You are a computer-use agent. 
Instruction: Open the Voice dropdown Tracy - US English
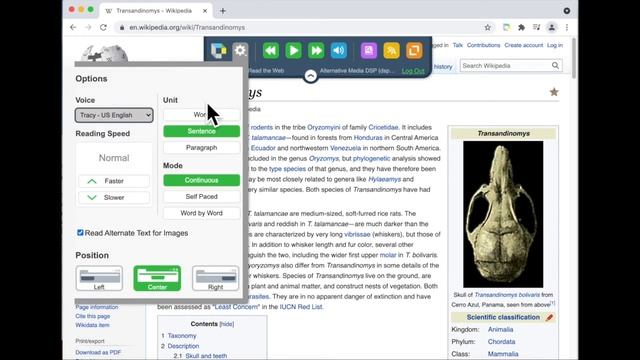pyautogui.click(x=114, y=115)
